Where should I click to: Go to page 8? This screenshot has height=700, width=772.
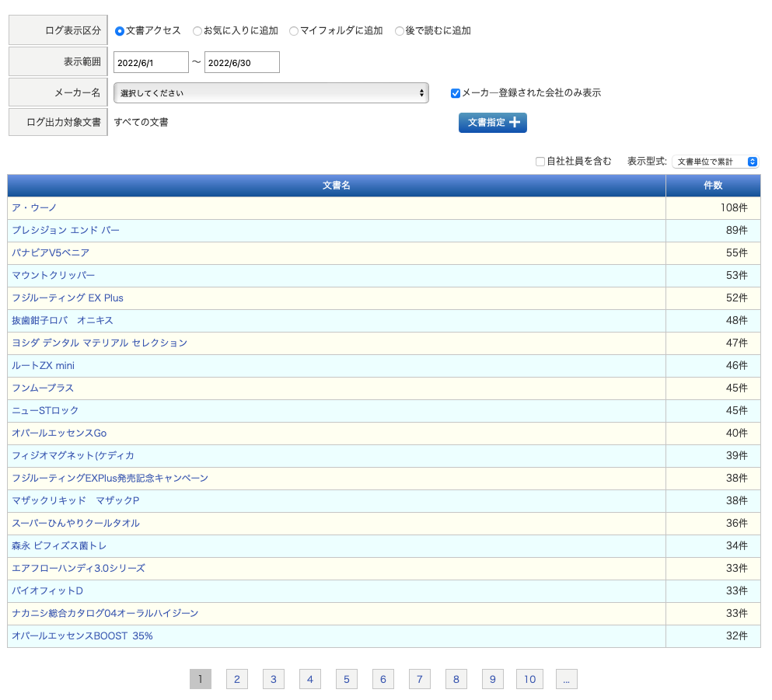(x=456, y=679)
